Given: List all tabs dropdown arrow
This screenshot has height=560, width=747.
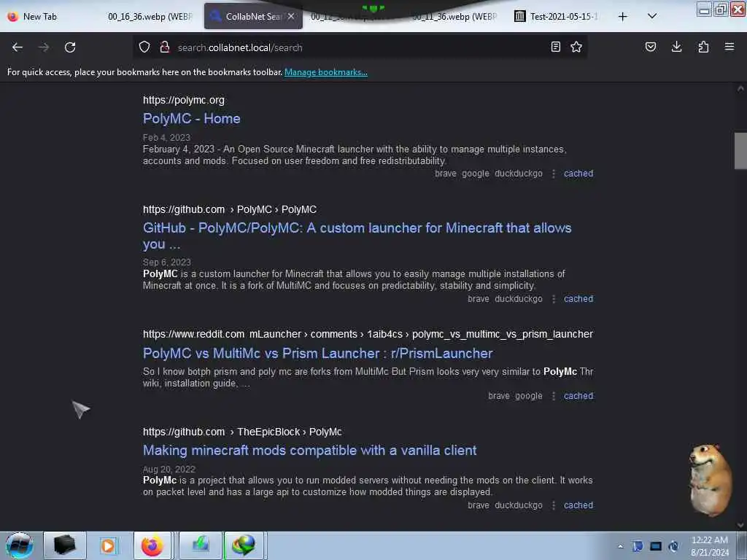Looking at the screenshot, I should pos(652,16).
